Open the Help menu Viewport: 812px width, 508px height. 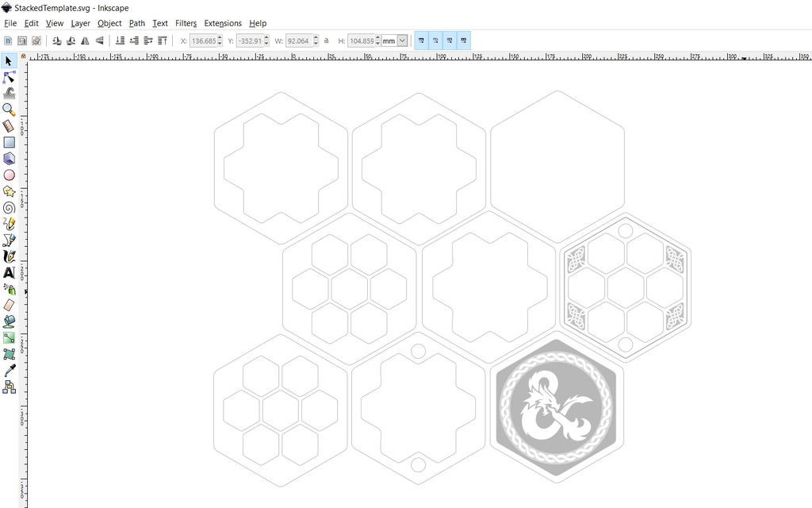click(x=258, y=23)
